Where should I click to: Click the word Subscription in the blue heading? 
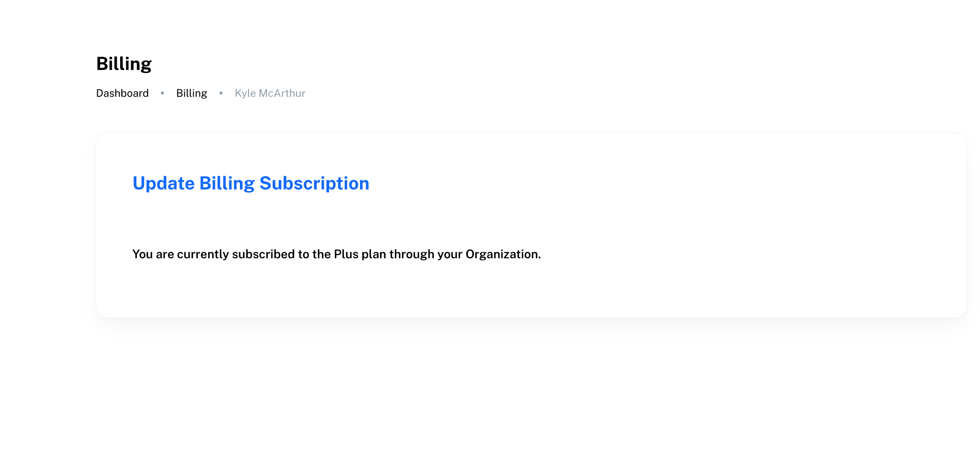pos(314,183)
